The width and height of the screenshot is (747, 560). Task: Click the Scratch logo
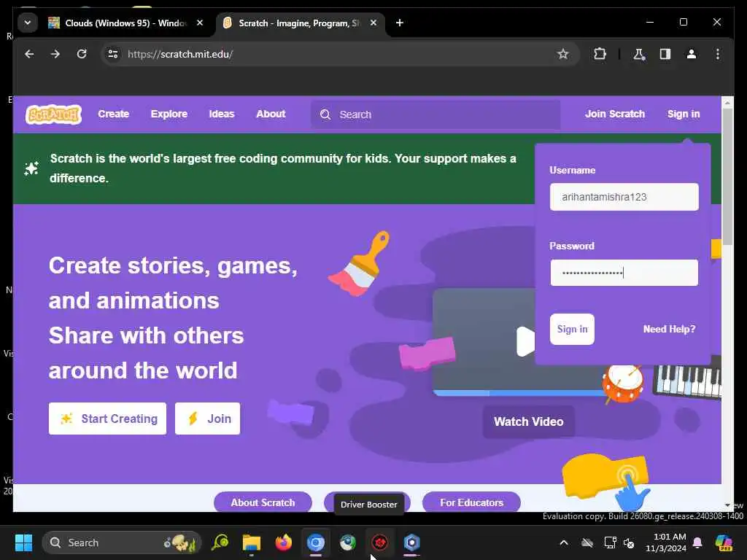point(53,114)
